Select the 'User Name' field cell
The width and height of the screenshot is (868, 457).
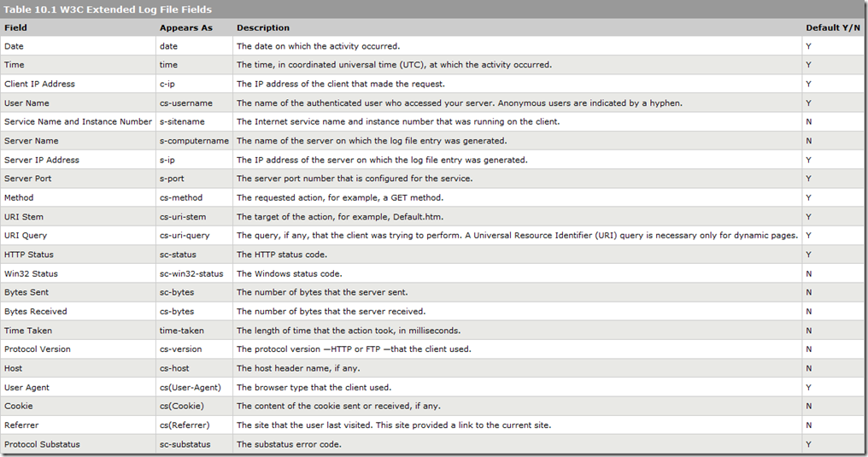[x=78, y=103]
